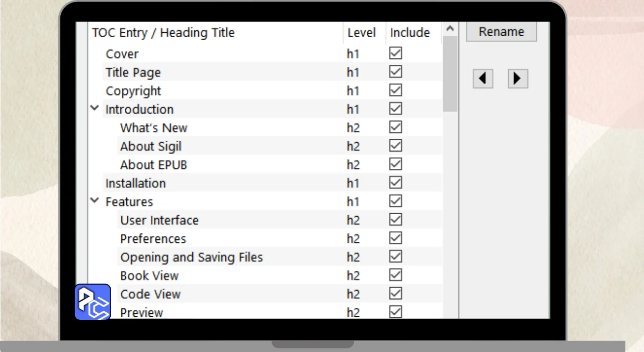Uncheck Include checkbox for Cover

click(x=395, y=53)
